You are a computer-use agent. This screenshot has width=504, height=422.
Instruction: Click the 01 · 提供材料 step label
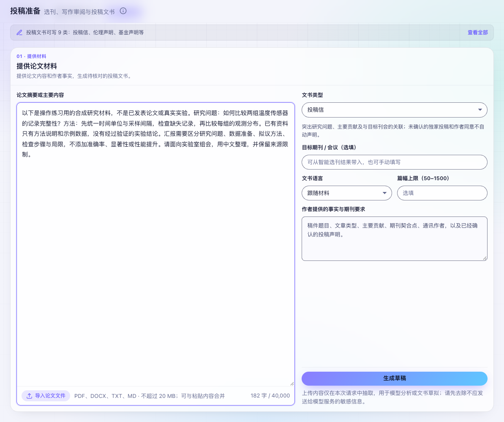31,56
